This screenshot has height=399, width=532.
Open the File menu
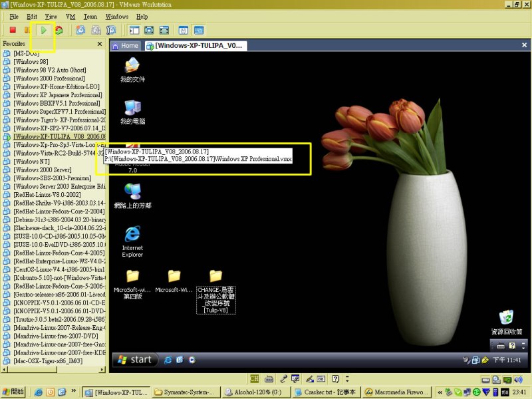14,17
